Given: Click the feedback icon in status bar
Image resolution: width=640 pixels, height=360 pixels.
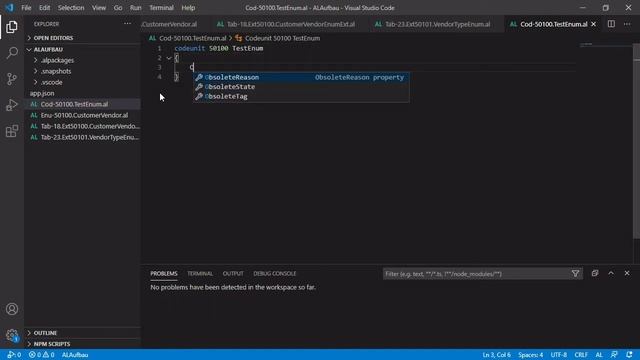Looking at the screenshot, I should click(614, 355).
